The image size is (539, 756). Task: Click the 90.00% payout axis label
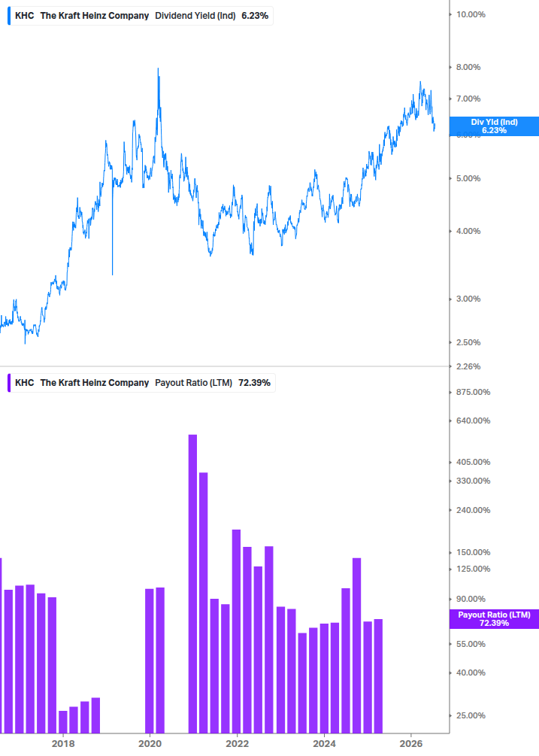tap(471, 599)
